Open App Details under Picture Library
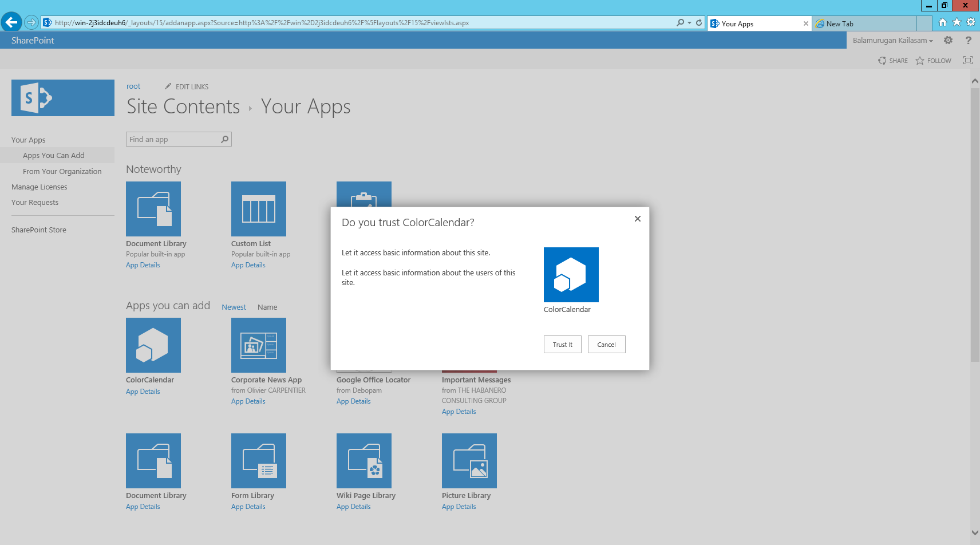 pyautogui.click(x=459, y=507)
